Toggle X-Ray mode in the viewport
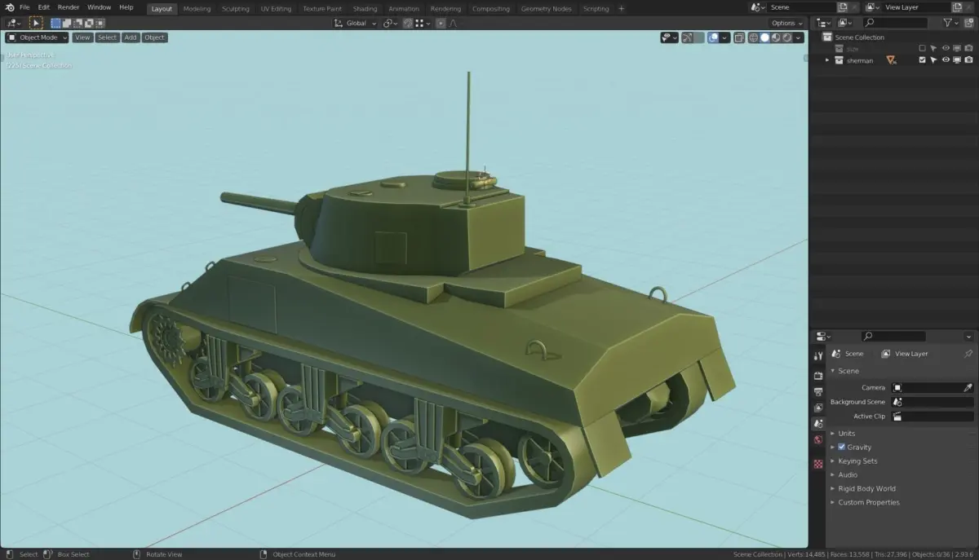The image size is (979, 560). click(x=739, y=37)
